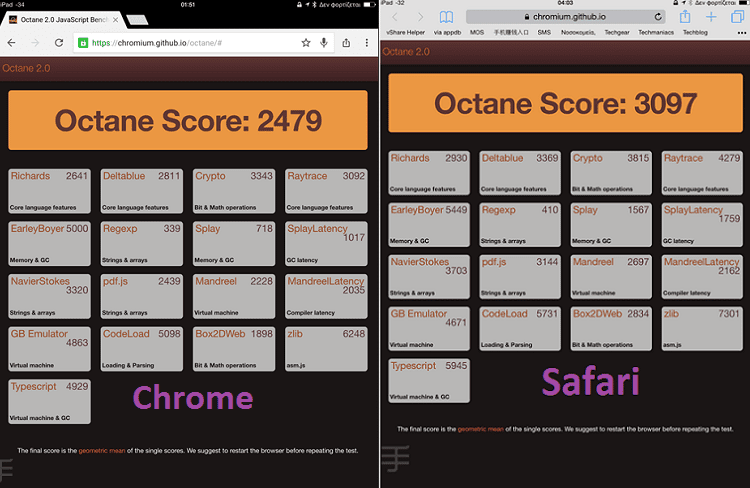Click the Deltablue 2811 result card in Chrome

142,191
